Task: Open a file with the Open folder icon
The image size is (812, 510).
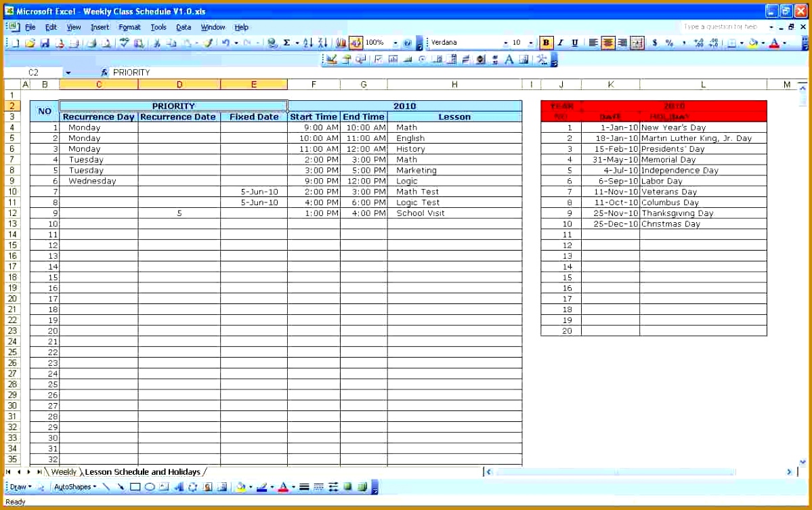Action: coord(30,43)
